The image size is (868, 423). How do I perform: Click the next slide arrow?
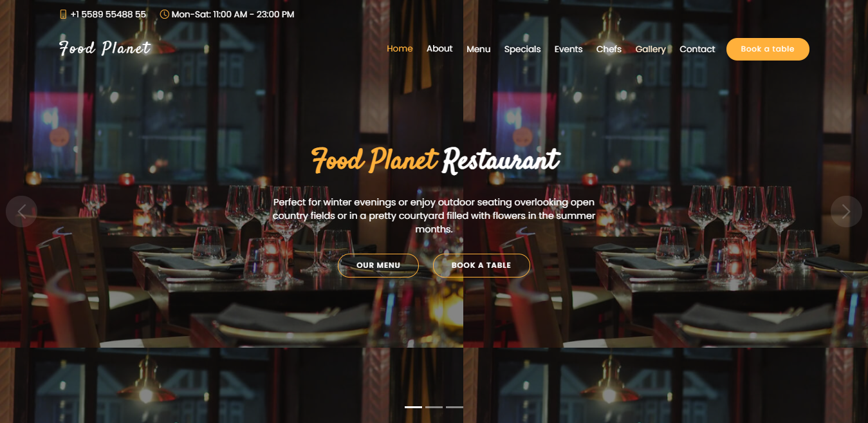click(846, 211)
